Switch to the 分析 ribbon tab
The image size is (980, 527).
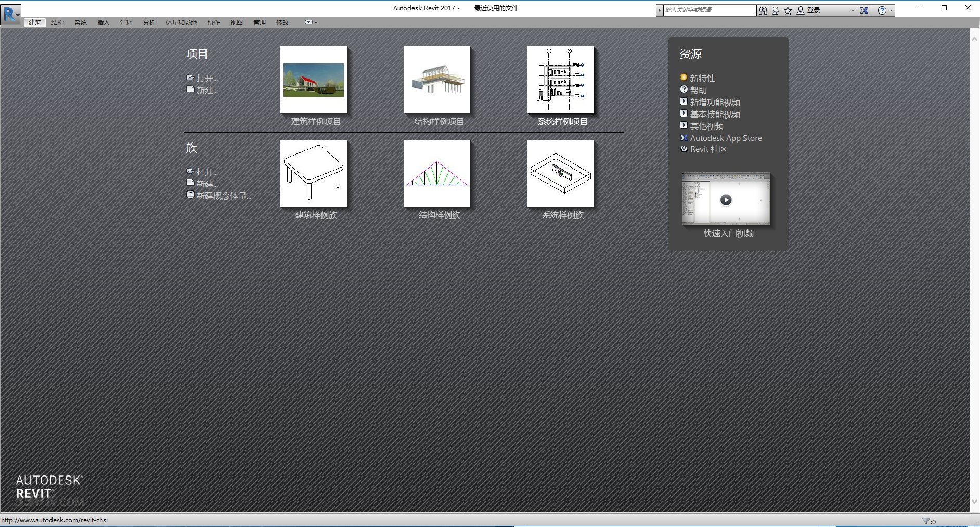coord(149,23)
